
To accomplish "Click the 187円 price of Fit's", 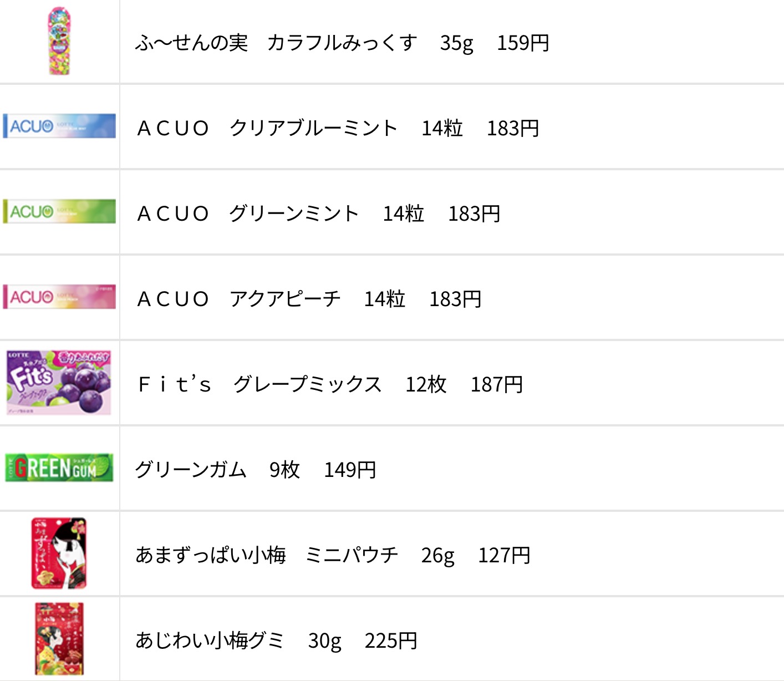I will point(497,384).
